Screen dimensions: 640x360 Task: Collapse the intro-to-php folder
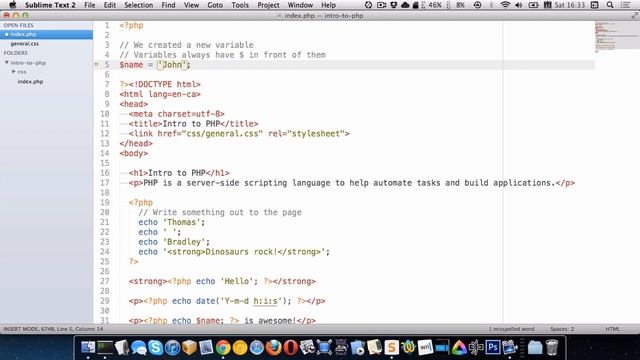[7, 62]
